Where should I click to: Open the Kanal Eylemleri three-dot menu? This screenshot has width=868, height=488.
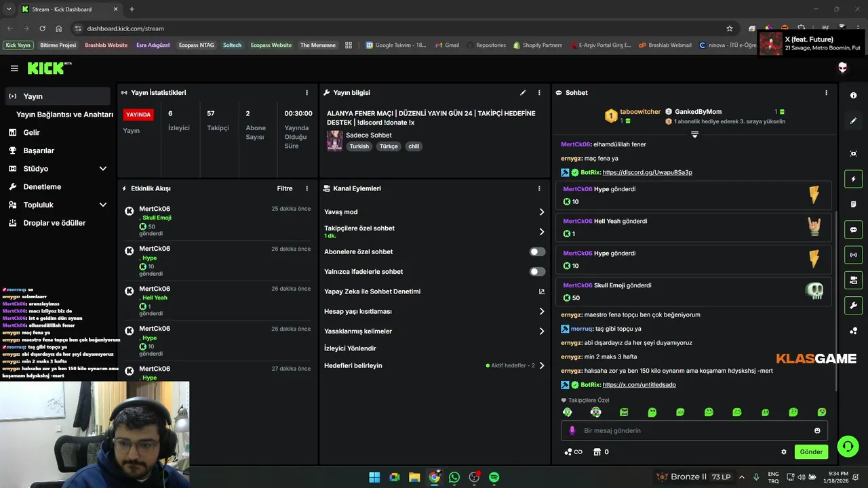point(539,188)
